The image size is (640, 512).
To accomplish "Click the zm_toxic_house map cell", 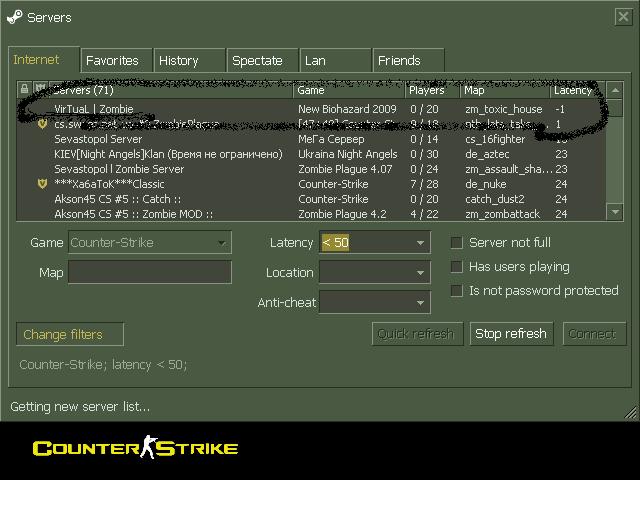I will click(504, 109).
